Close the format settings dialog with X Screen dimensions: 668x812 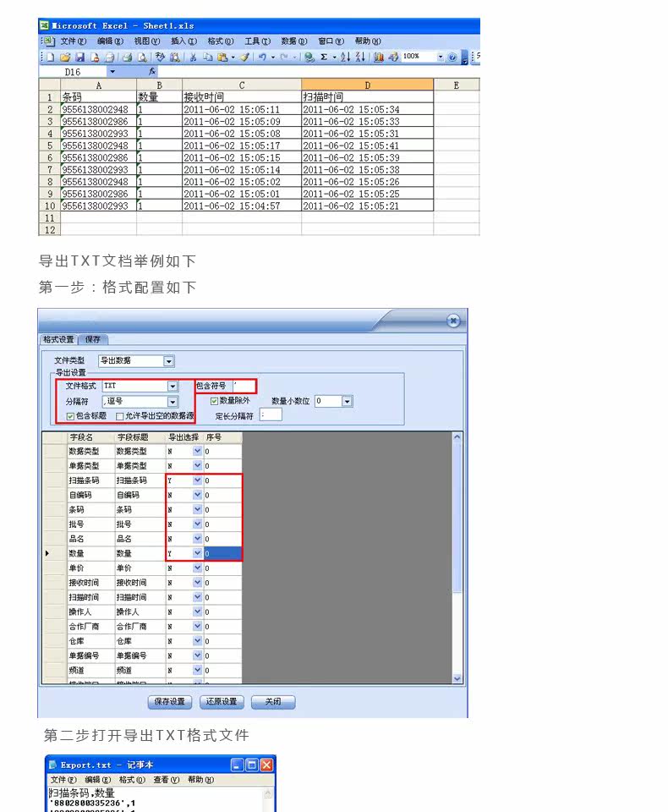click(453, 321)
